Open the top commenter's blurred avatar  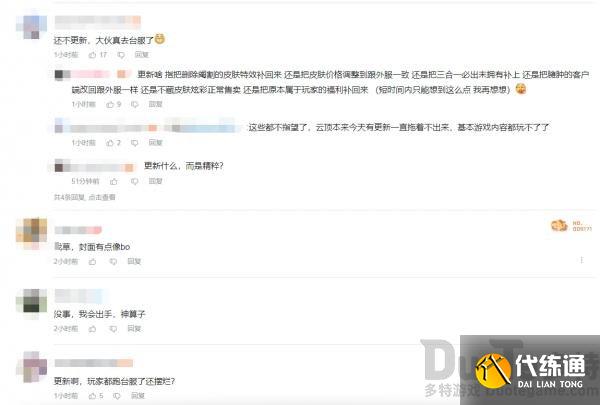tap(32, 25)
